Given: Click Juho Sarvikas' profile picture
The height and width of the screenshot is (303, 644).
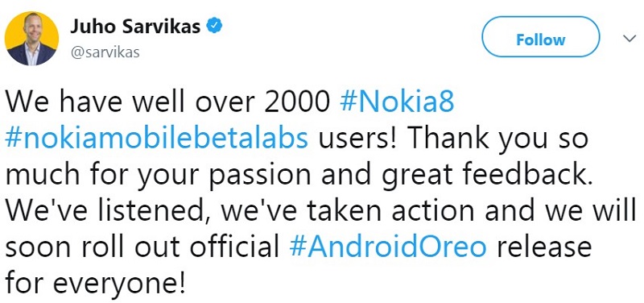Looking at the screenshot, I should pos(31,38).
